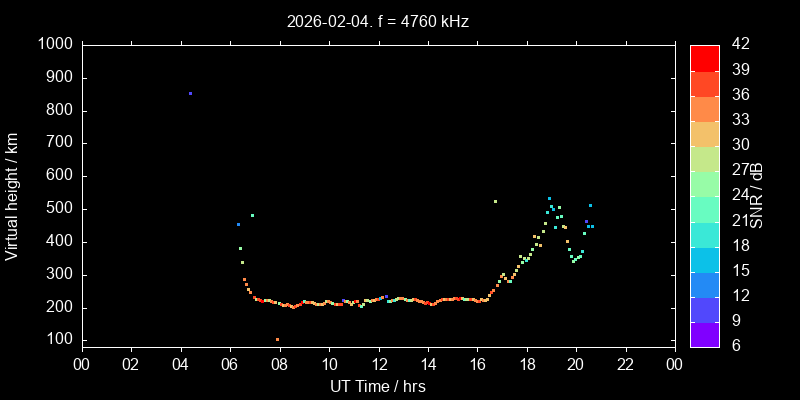Select the orange outlier point at 100 km height
This screenshot has width=800, height=400.
[277, 340]
